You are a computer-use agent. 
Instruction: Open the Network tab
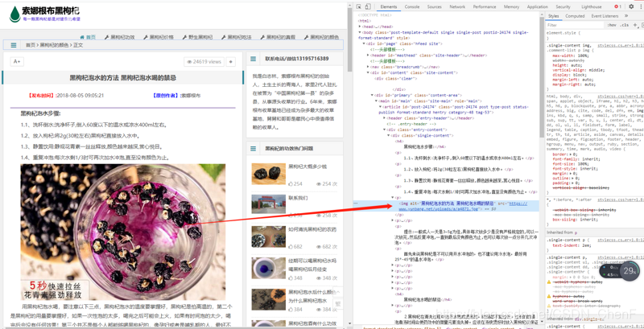point(457,6)
